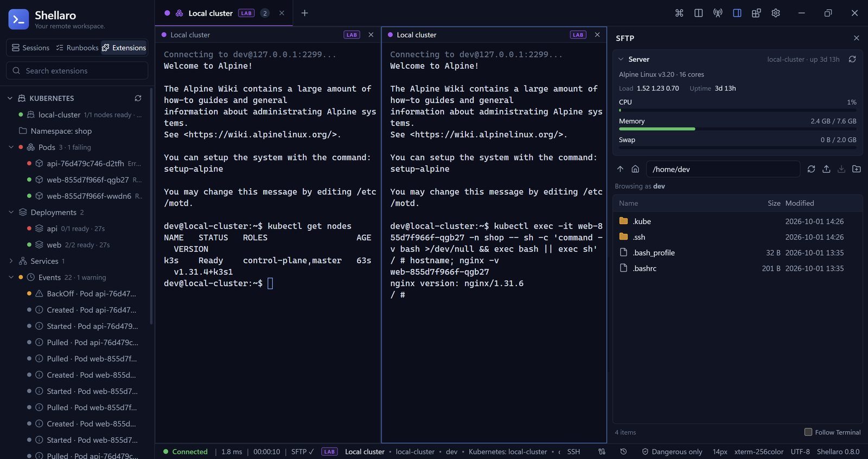
Task: Click the port forwarding icon in status bar
Action: coord(602,451)
